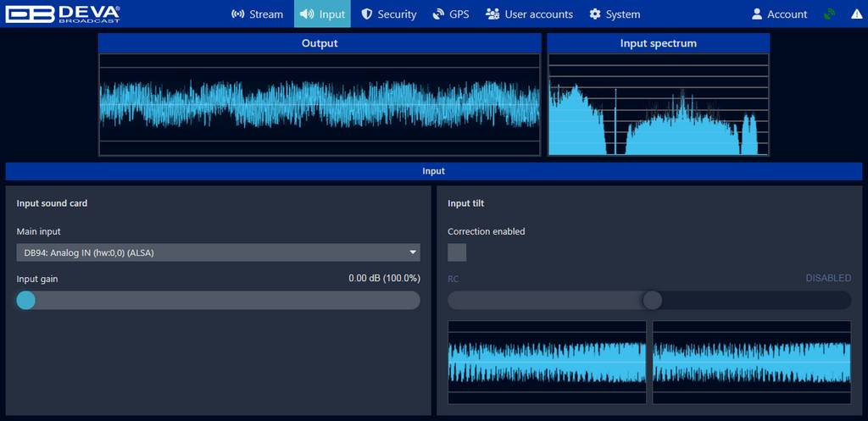Click the Input gain slider handle
The image size is (868, 421).
click(26, 301)
